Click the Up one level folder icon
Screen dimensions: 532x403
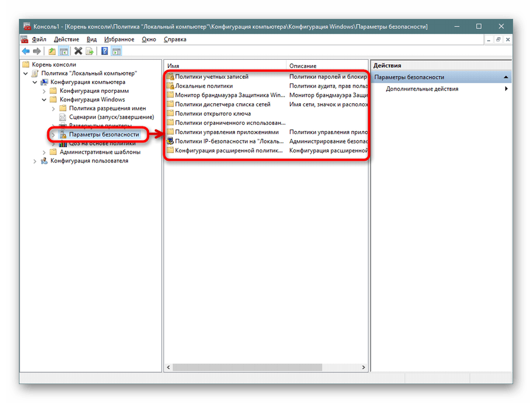tap(52, 51)
